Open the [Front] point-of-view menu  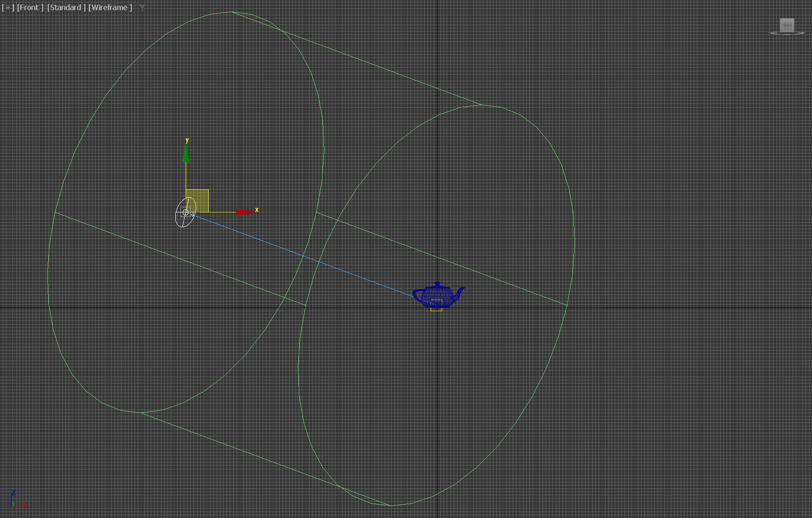(x=30, y=7)
